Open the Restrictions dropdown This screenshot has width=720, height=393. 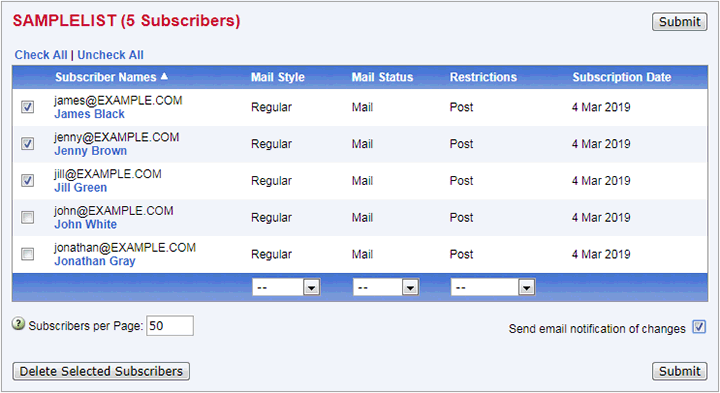tap(493, 287)
